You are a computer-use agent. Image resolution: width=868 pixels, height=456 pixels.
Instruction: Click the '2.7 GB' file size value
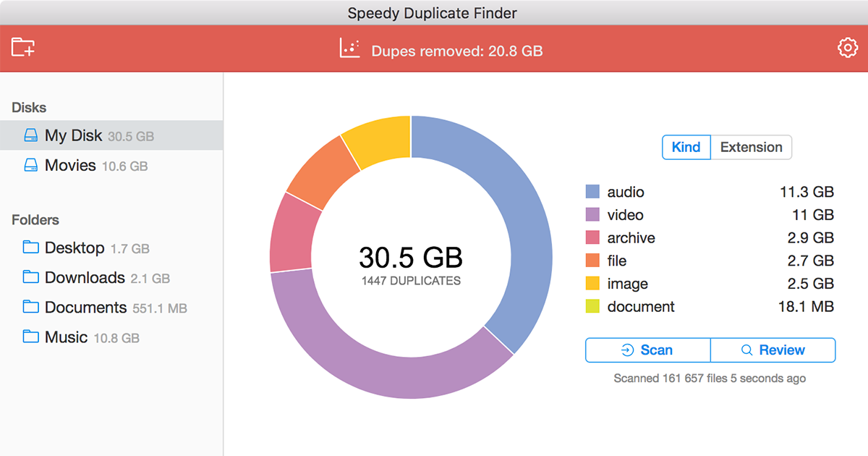[x=810, y=261]
